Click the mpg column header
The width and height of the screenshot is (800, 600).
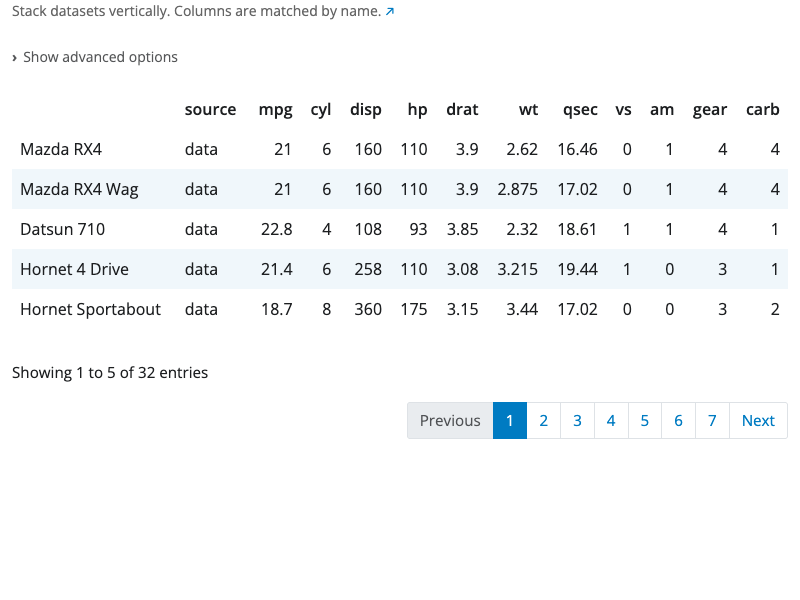275,110
